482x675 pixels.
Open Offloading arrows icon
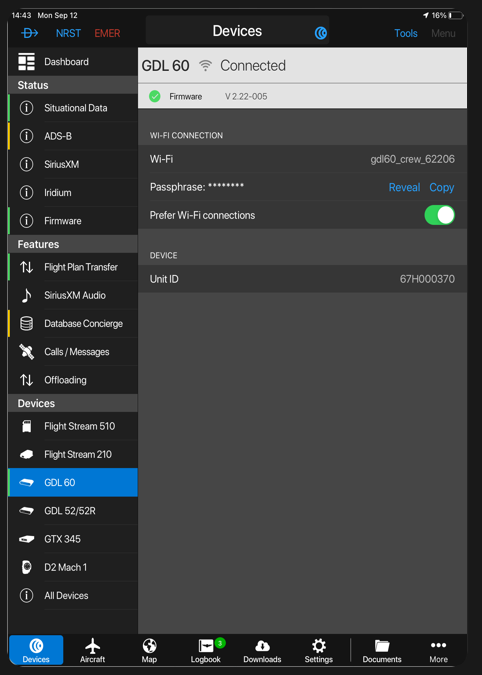[x=27, y=380]
